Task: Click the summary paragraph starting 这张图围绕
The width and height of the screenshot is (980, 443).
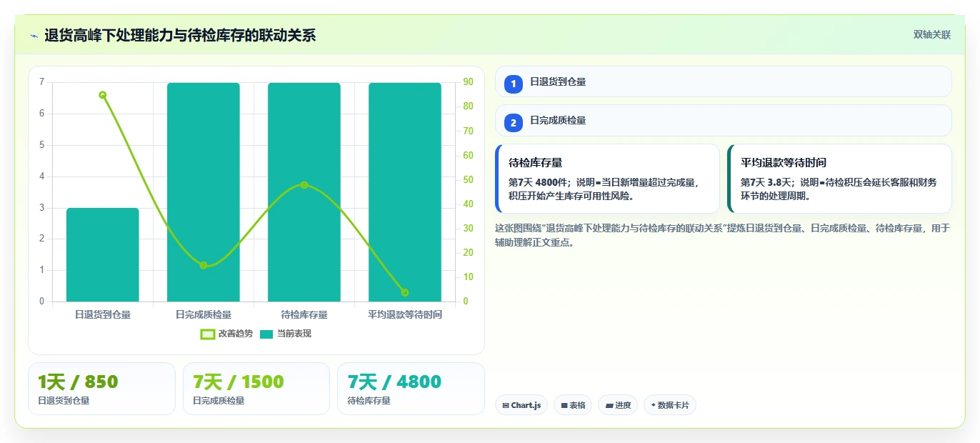Action: pyautogui.click(x=722, y=235)
